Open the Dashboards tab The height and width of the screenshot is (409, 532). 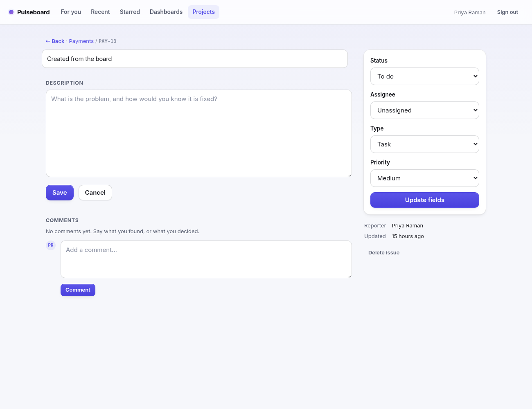[x=166, y=12]
